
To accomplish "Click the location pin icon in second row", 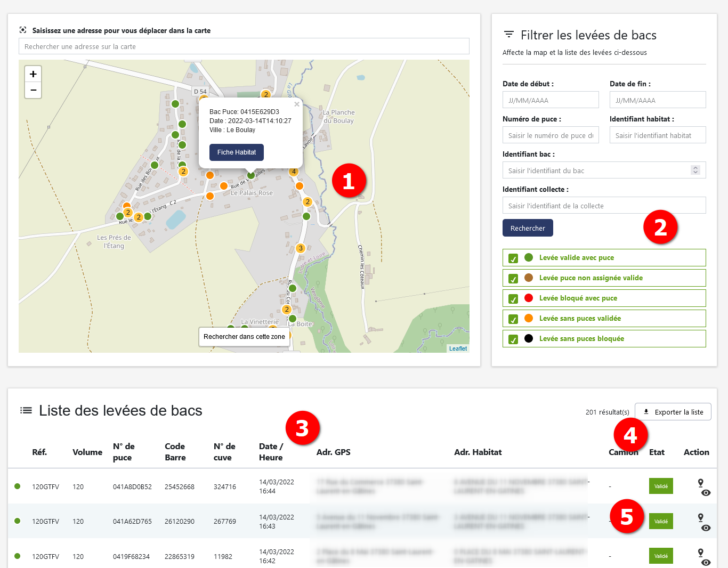I will 700,517.
